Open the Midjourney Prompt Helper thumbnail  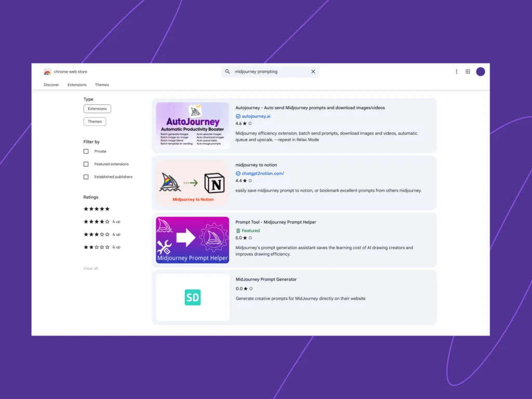point(193,240)
